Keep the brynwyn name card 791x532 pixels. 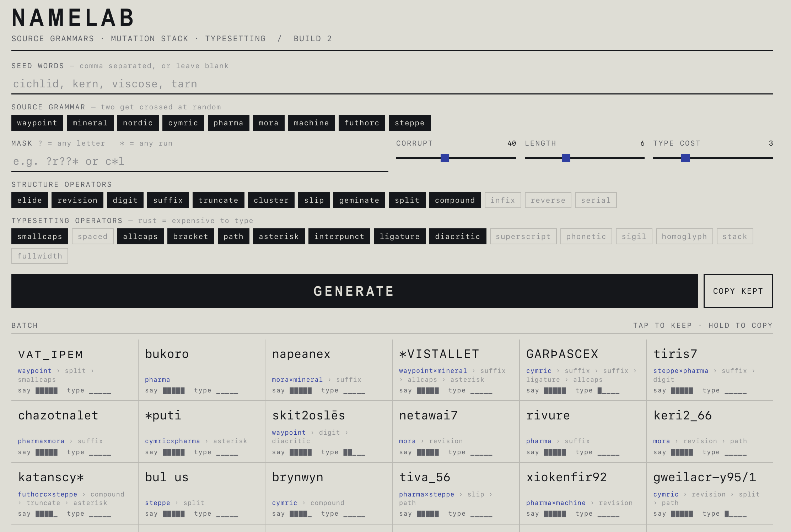pos(329,494)
